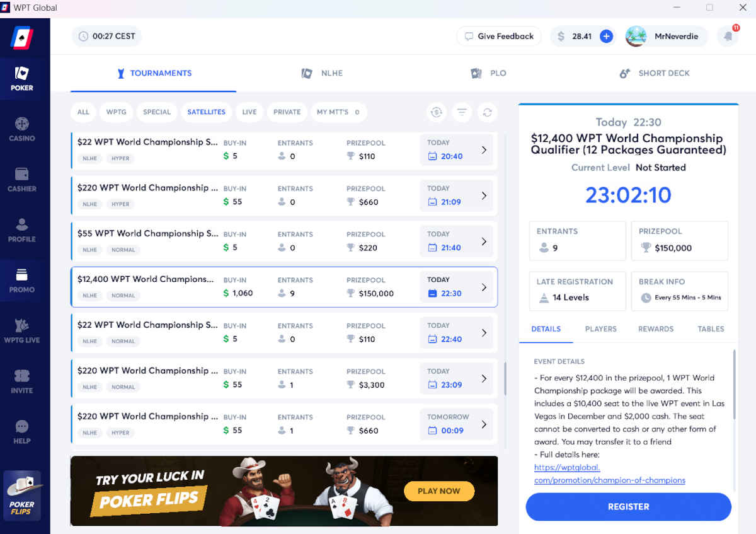The image size is (756, 534).
Task: Click the WPT Global logo in sidebar
Action: pos(22,37)
